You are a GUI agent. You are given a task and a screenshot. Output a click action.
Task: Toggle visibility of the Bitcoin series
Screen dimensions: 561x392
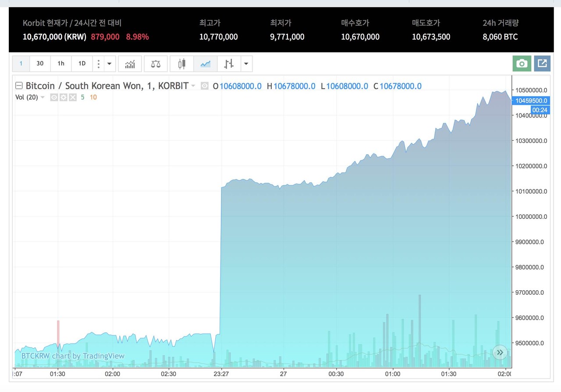205,86
